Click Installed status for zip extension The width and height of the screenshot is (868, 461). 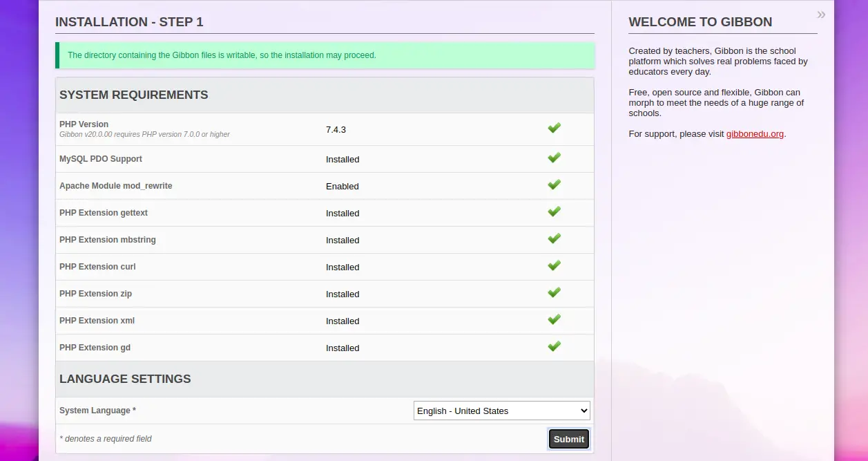[x=343, y=294]
